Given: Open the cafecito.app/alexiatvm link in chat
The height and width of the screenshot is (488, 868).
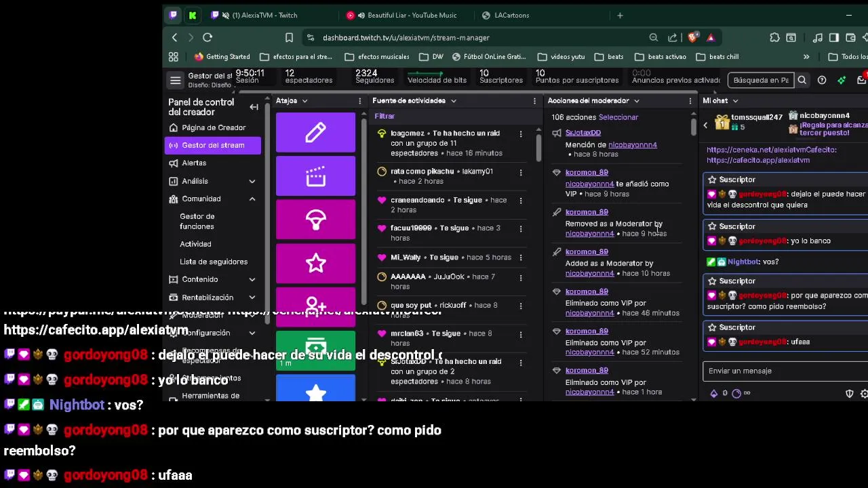Looking at the screenshot, I should pos(758,161).
